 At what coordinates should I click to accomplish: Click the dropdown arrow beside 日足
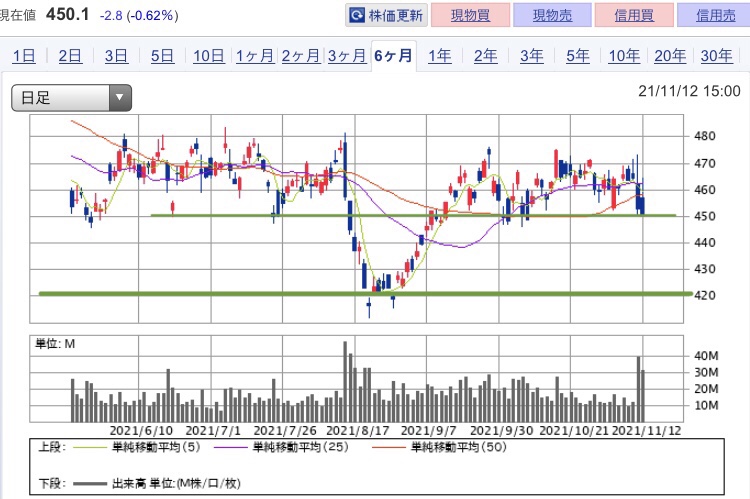point(120,98)
